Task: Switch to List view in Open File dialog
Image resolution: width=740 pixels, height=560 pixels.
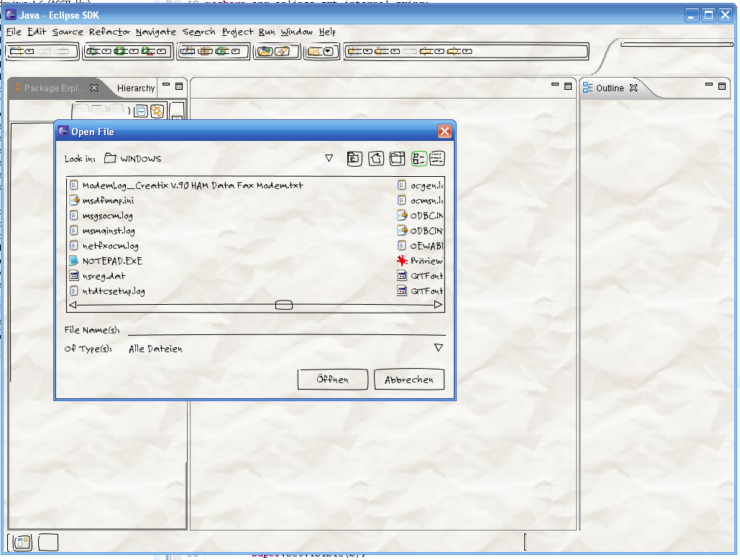Action: tap(419, 159)
